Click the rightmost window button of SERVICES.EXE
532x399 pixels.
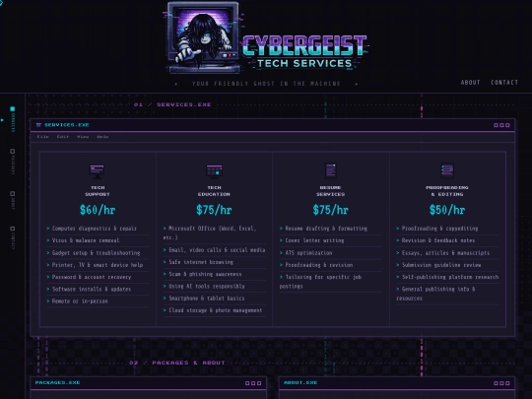(x=507, y=125)
